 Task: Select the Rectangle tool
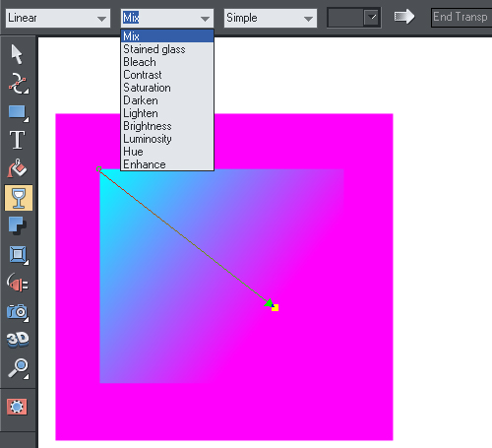pos(18,113)
